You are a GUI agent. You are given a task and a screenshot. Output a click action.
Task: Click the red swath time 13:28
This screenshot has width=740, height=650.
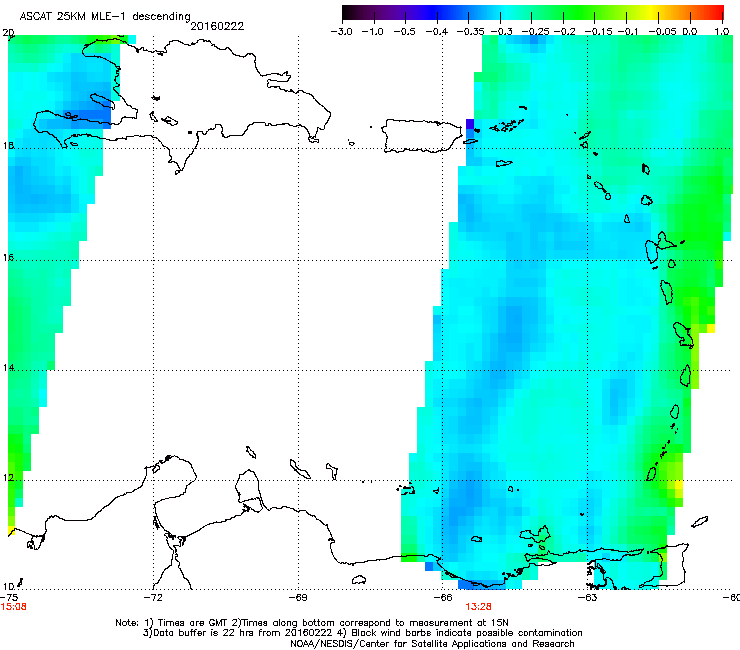coord(478,607)
